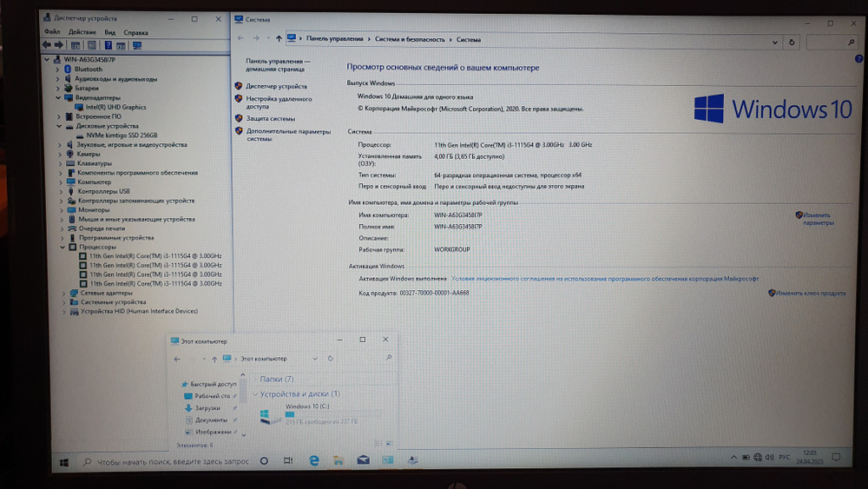This screenshot has height=489, width=868.
Task: Expand the Камеры node
Action: pyautogui.click(x=60, y=154)
